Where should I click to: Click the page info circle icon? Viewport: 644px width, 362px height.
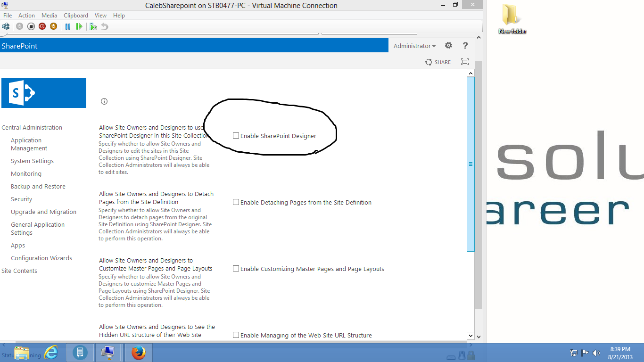pos(104,101)
